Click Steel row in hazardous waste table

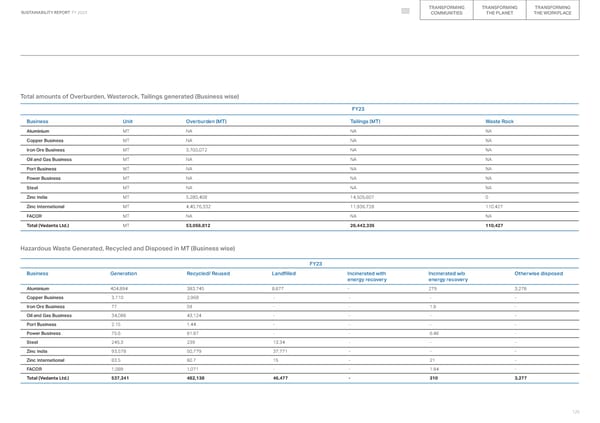point(300,343)
